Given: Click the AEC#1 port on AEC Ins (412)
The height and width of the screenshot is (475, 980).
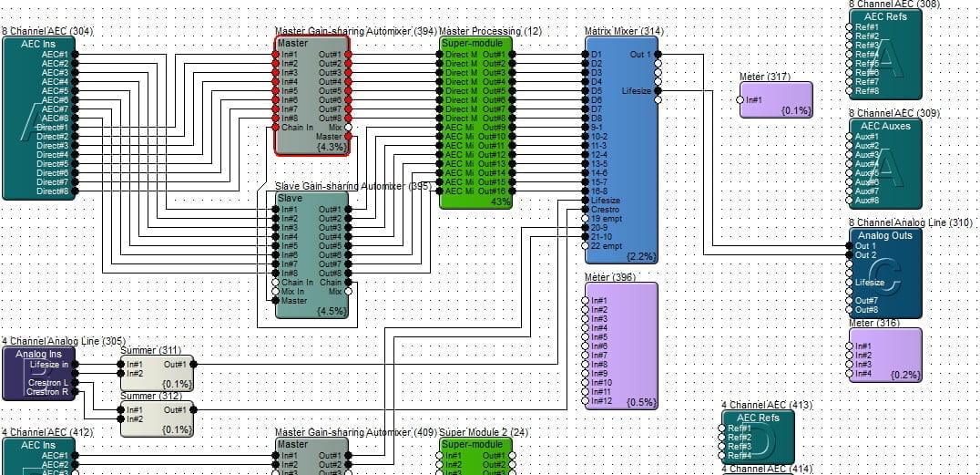Looking at the screenshot, I should (75, 456).
